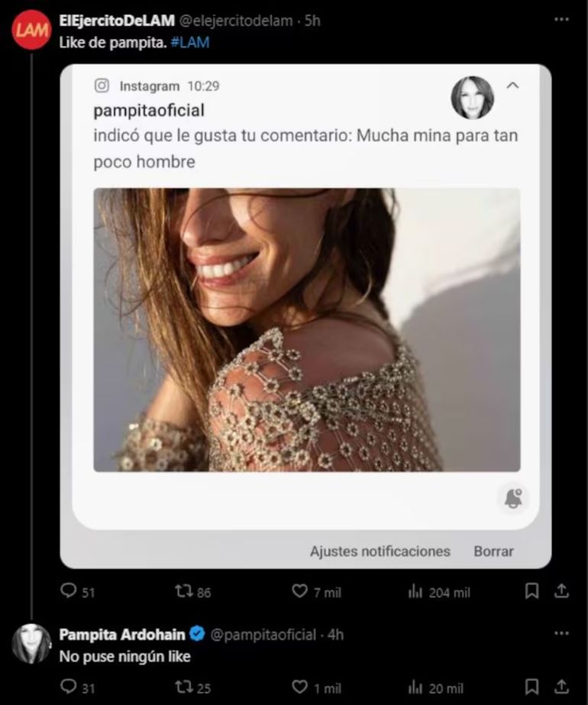This screenshot has height=705, width=588.
Task: Open pampitaoficial's circular profile picture
Action: (472, 98)
